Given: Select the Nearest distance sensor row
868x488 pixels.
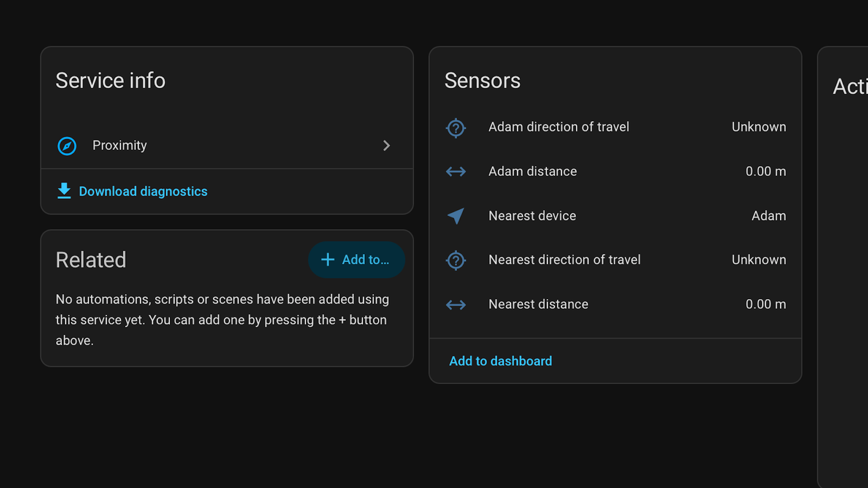Looking at the screenshot, I should (615, 304).
